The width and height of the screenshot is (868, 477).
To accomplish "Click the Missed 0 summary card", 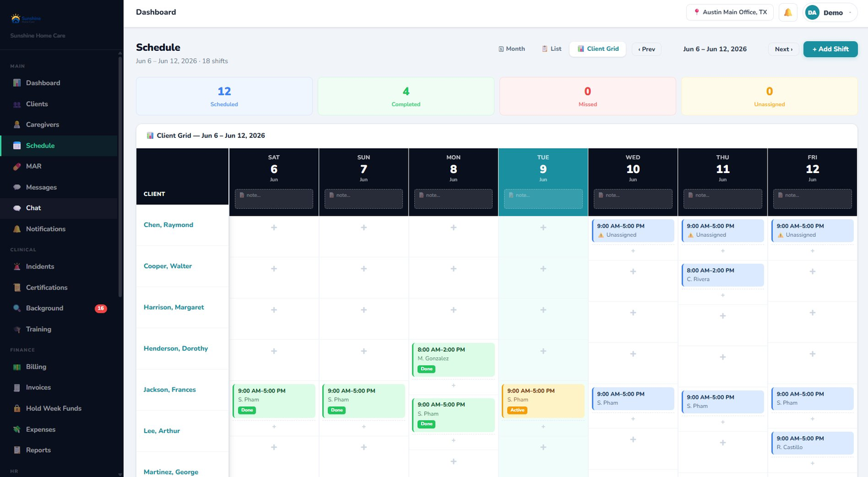I will coord(588,96).
